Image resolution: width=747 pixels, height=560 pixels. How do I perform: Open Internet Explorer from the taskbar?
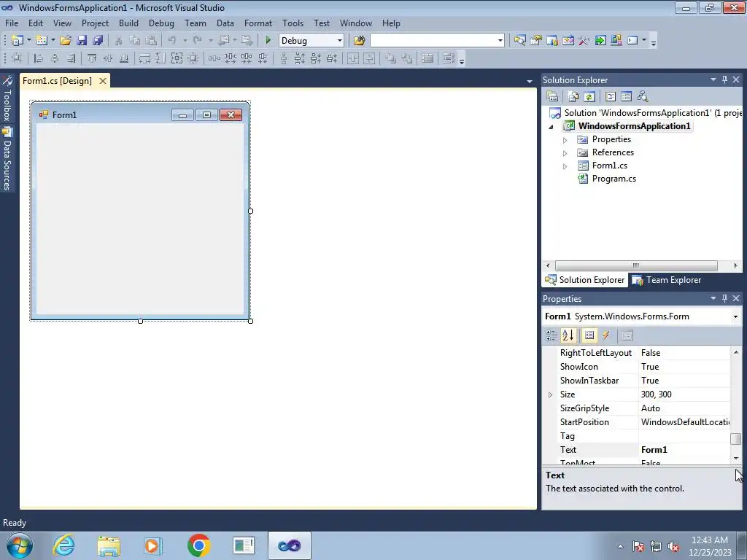pos(64,545)
